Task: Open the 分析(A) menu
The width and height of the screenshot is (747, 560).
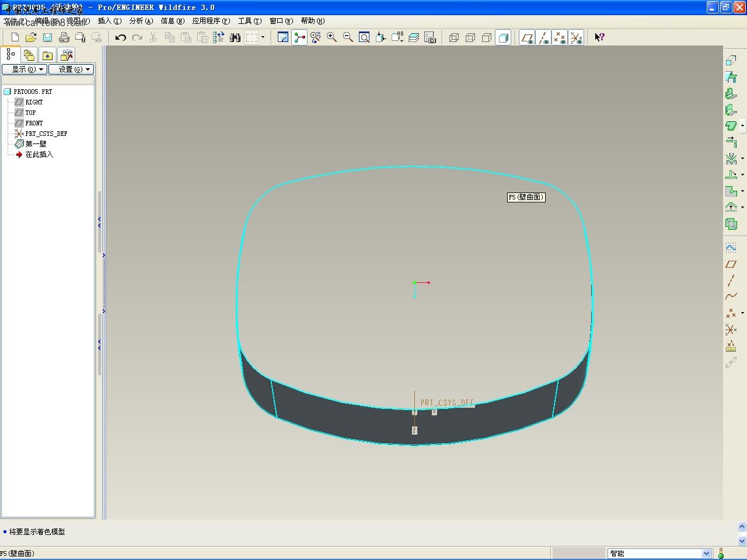Action: [x=141, y=21]
